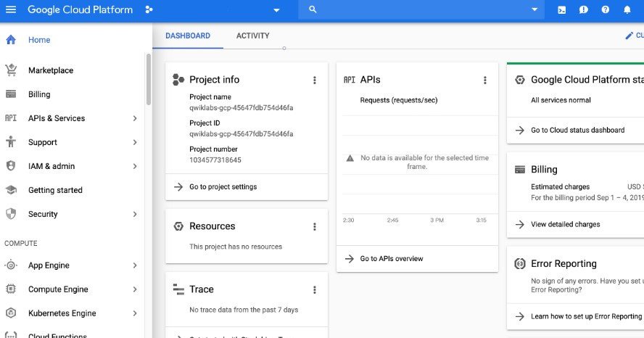
Task: Click the Compute Engine chip icon
Action: pyautogui.click(x=11, y=289)
